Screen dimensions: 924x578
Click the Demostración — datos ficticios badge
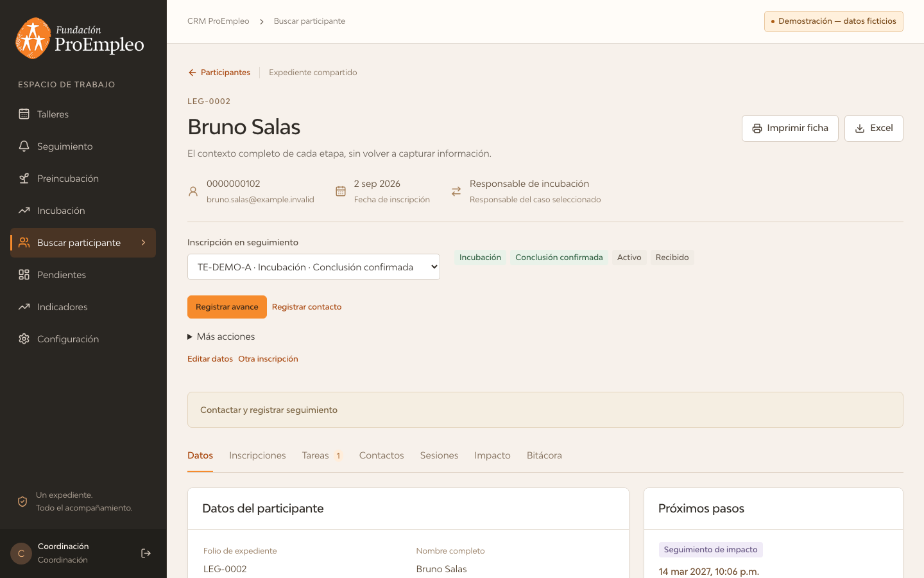834,21
